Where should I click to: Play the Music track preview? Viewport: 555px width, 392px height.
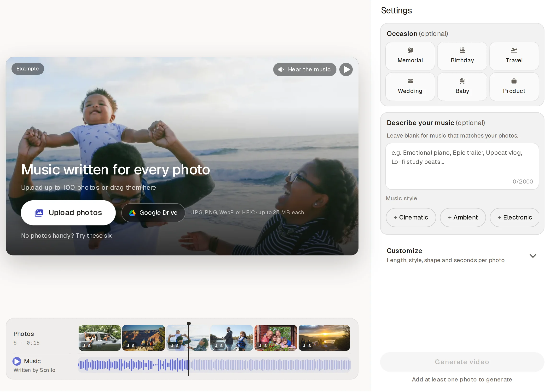(x=17, y=362)
